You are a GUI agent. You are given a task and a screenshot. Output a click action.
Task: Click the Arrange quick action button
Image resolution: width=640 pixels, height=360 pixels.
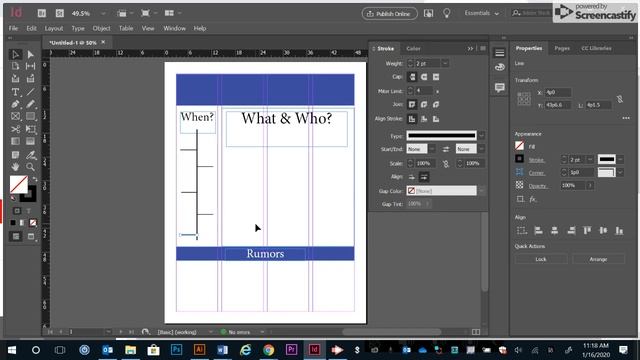click(x=598, y=259)
